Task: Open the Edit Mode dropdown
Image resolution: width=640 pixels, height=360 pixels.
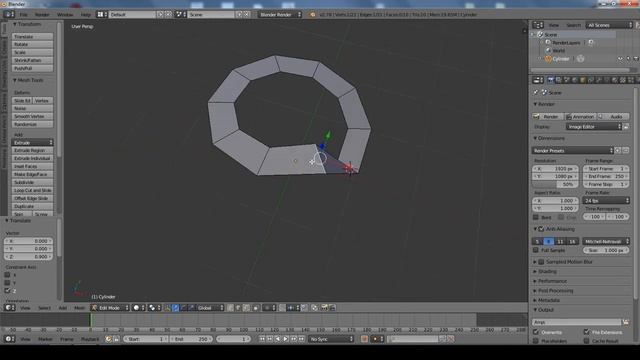Action: point(110,308)
